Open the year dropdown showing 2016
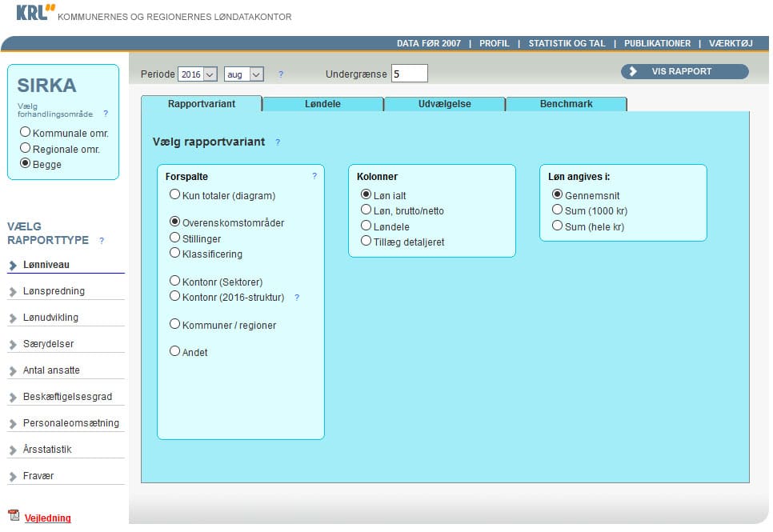The width and height of the screenshot is (773, 532). coord(198,74)
